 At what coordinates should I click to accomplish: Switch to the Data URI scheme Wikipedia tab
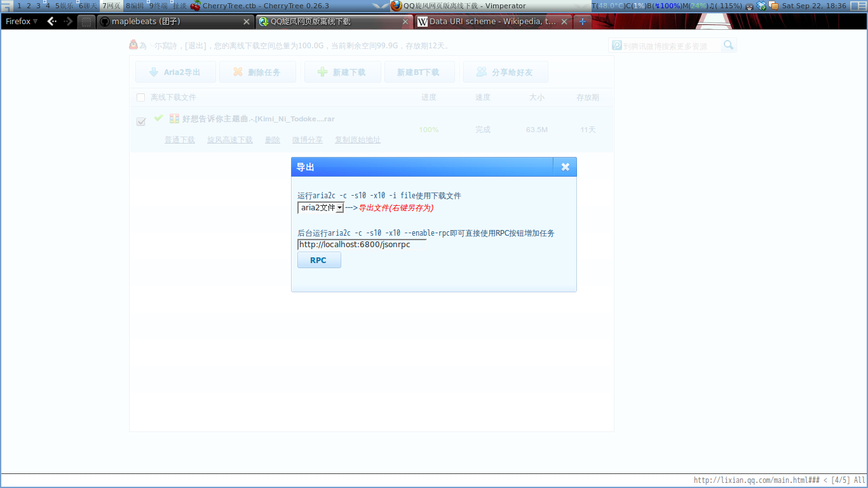coord(493,22)
